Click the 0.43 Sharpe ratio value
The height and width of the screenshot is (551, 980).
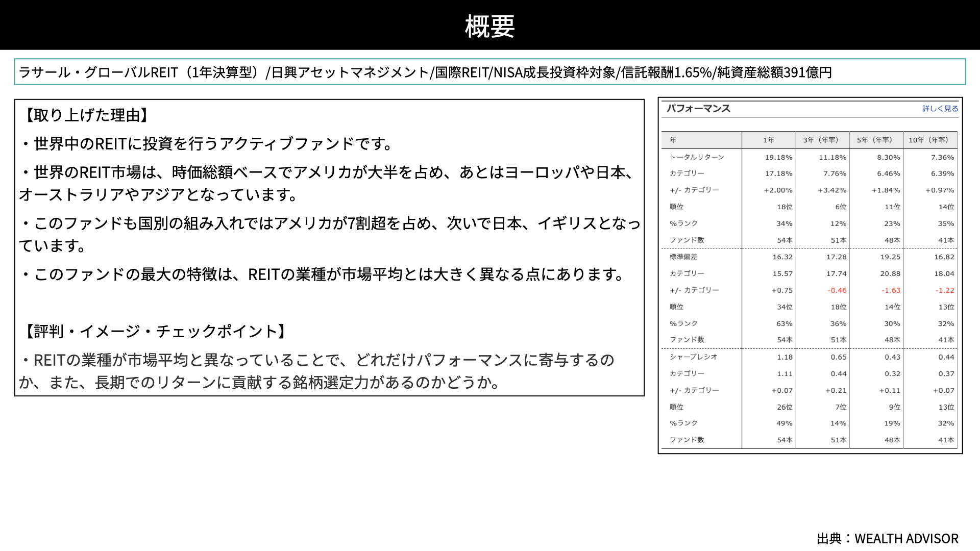pos(893,357)
